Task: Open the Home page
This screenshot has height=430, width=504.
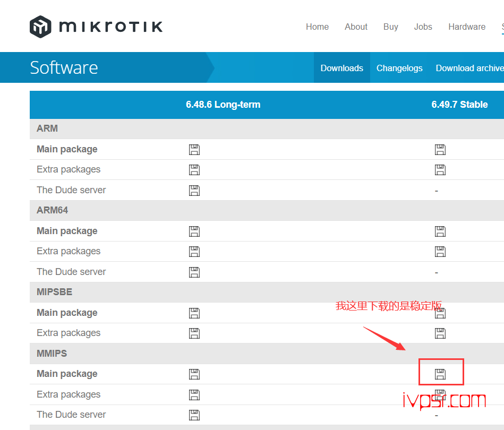Action: [x=317, y=27]
